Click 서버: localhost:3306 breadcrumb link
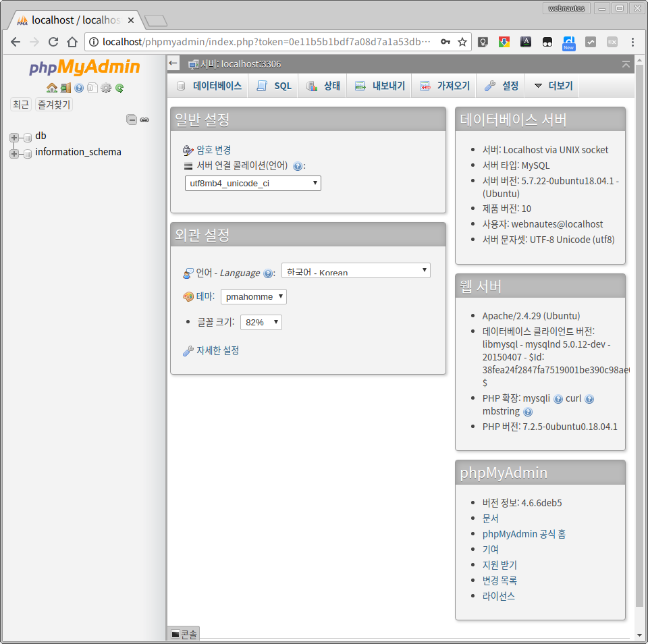 240,64
